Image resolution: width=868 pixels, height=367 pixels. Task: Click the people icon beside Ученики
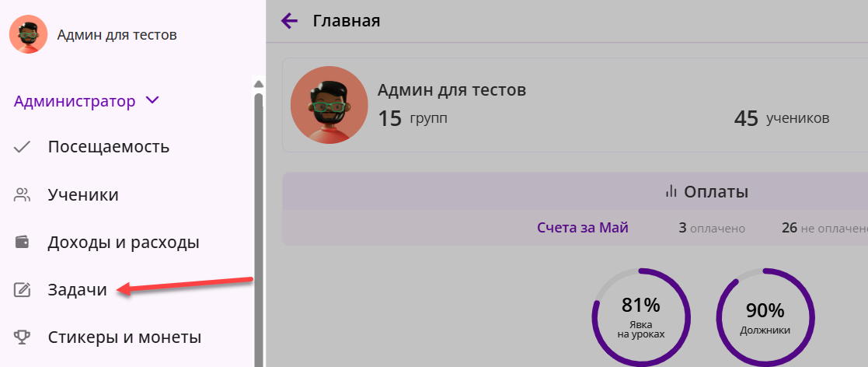pyautogui.click(x=22, y=195)
